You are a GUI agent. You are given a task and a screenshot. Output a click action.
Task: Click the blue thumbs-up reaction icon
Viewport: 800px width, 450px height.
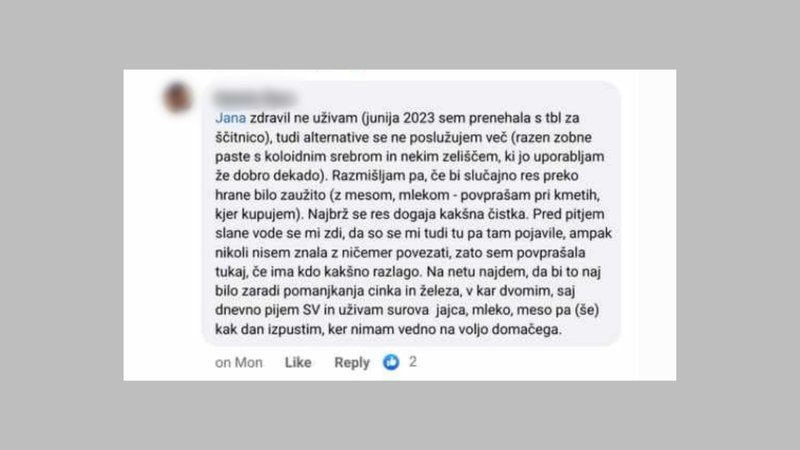click(391, 362)
